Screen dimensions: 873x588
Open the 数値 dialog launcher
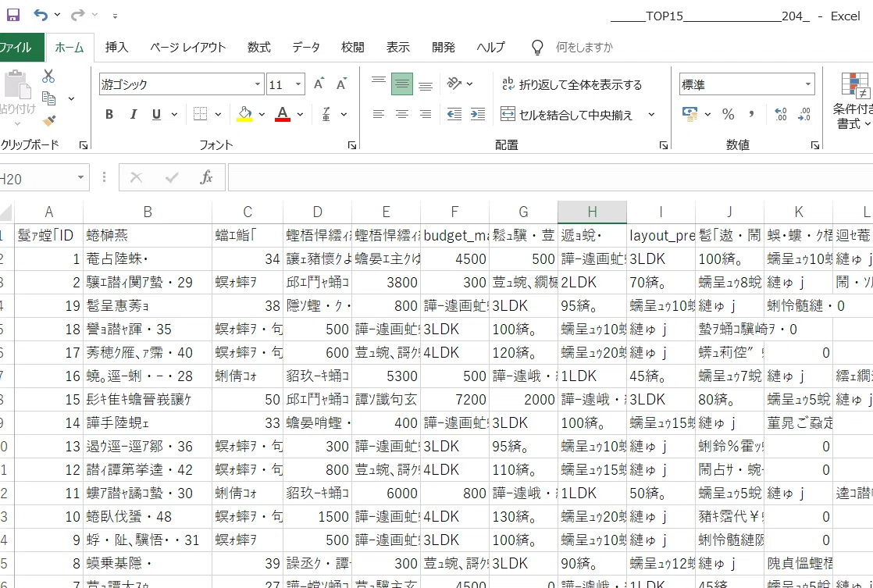814,145
